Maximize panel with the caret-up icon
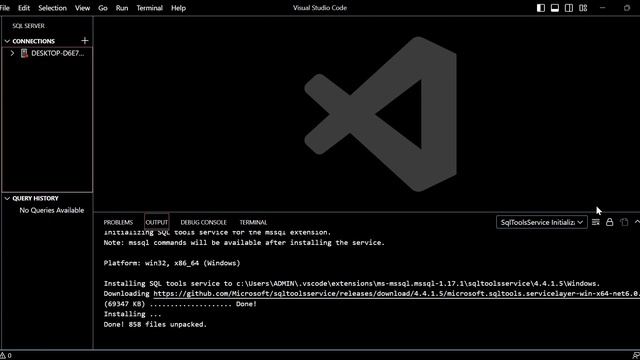 point(637,222)
